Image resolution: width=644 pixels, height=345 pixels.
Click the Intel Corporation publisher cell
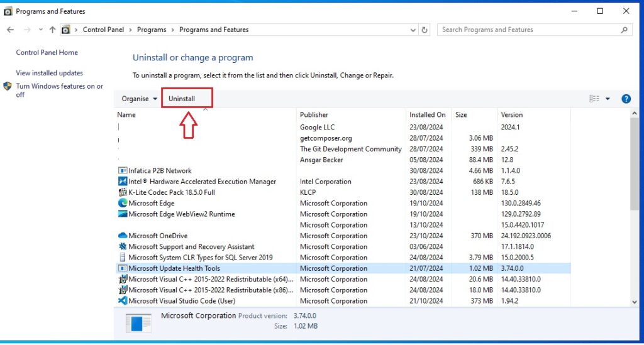point(326,182)
